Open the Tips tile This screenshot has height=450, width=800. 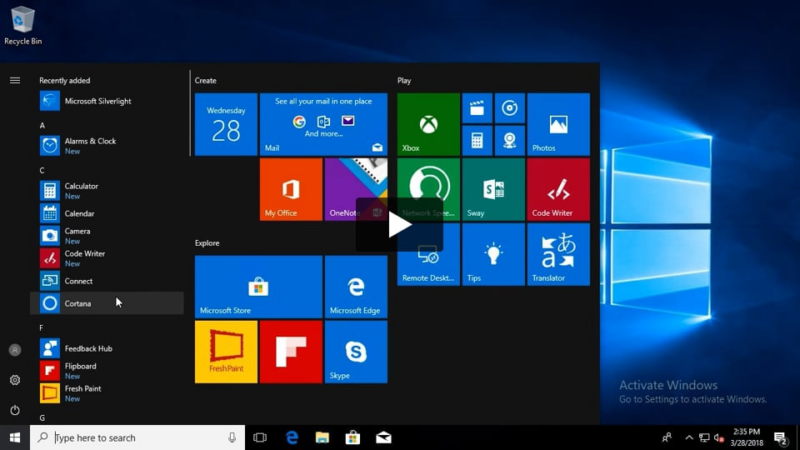[493, 254]
